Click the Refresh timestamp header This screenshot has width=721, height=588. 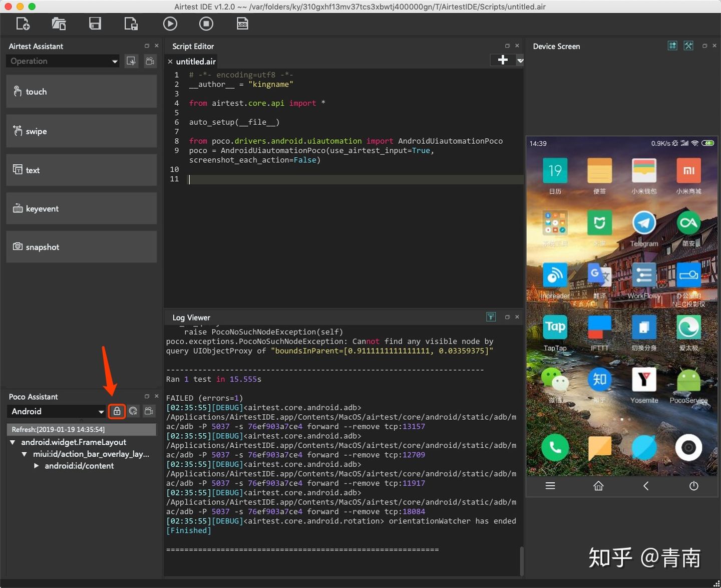81,429
